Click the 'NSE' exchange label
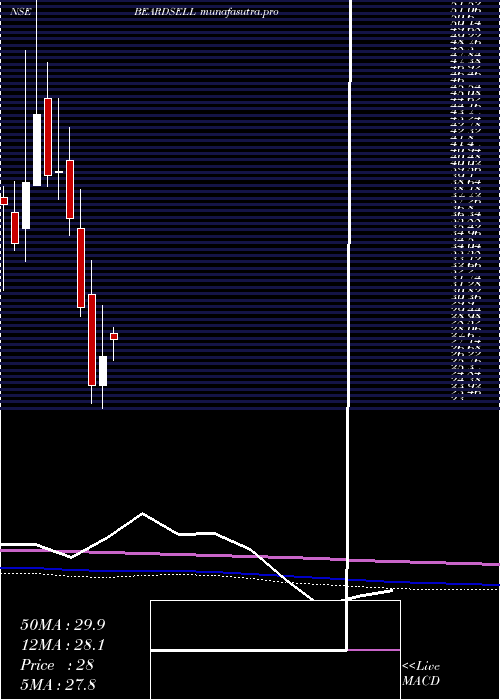This screenshot has height=700, width=500. (21, 12)
